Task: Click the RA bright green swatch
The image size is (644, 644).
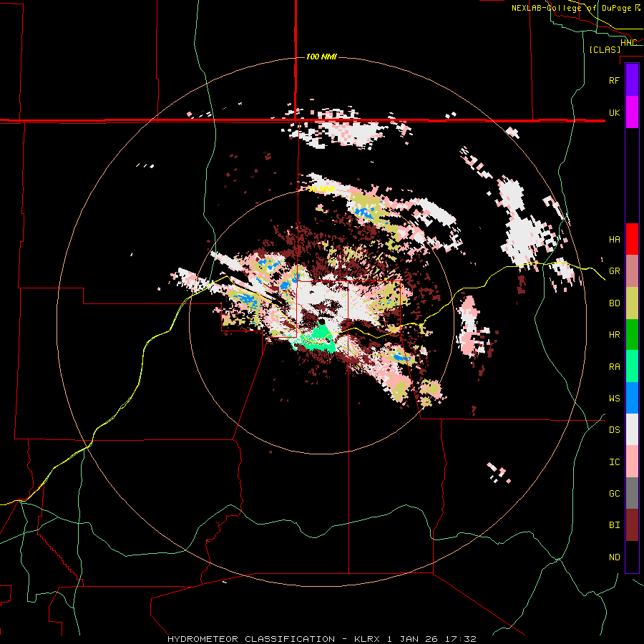Action: click(x=632, y=366)
